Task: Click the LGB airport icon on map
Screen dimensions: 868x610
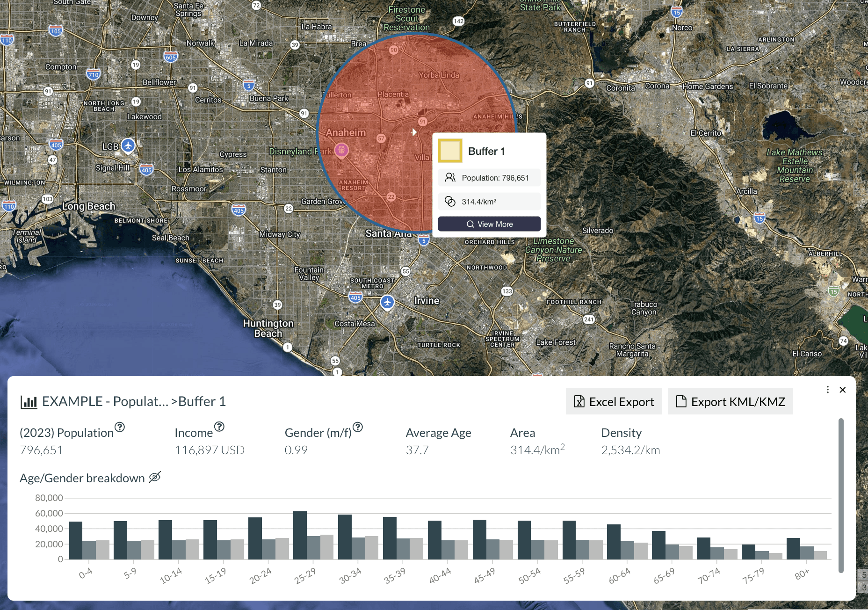Action: point(128,145)
